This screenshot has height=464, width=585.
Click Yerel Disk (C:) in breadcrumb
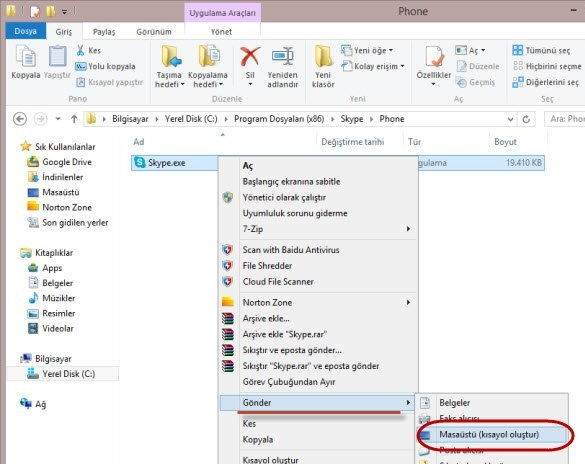click(x=191, y=119)
